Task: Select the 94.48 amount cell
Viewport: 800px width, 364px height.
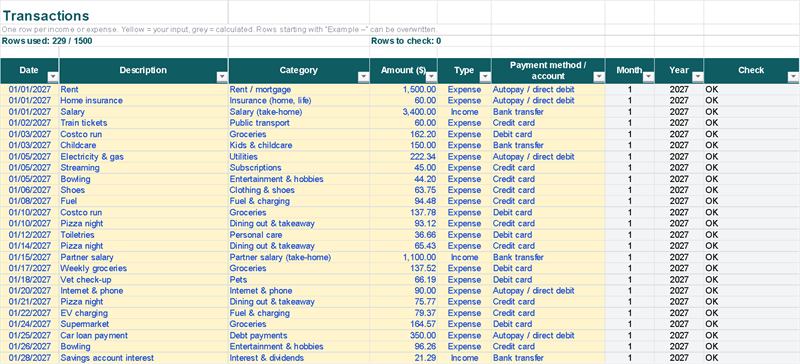Action: [404, 201]
